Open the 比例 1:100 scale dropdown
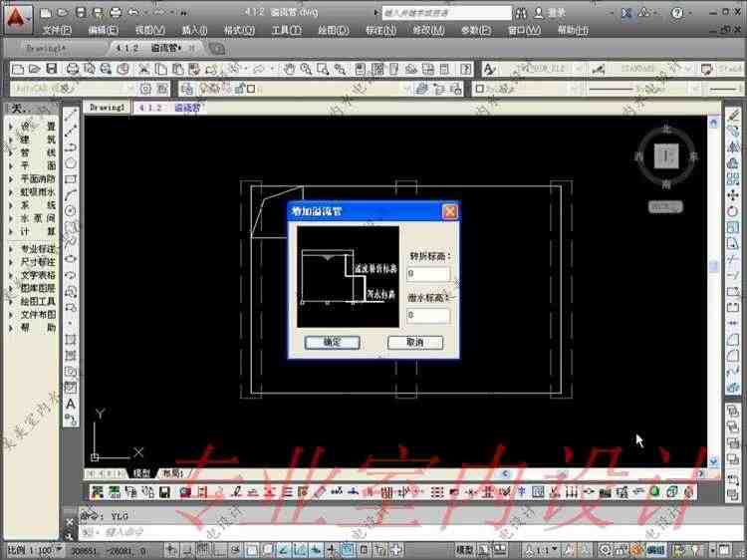 (35, 550)
